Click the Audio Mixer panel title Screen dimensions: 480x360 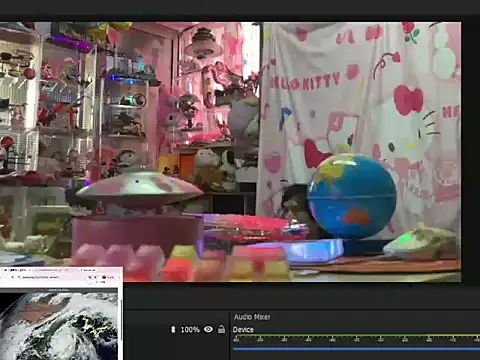click(252, 317)
